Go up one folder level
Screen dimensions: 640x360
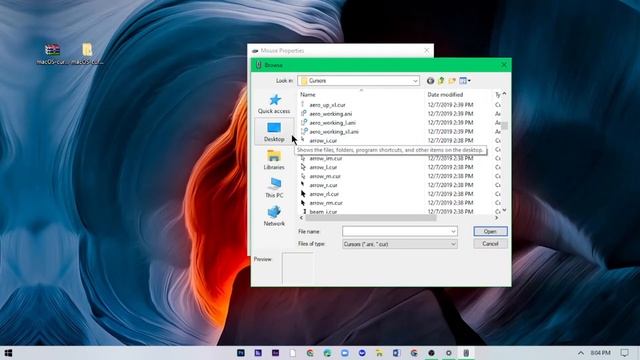[441, 81]
